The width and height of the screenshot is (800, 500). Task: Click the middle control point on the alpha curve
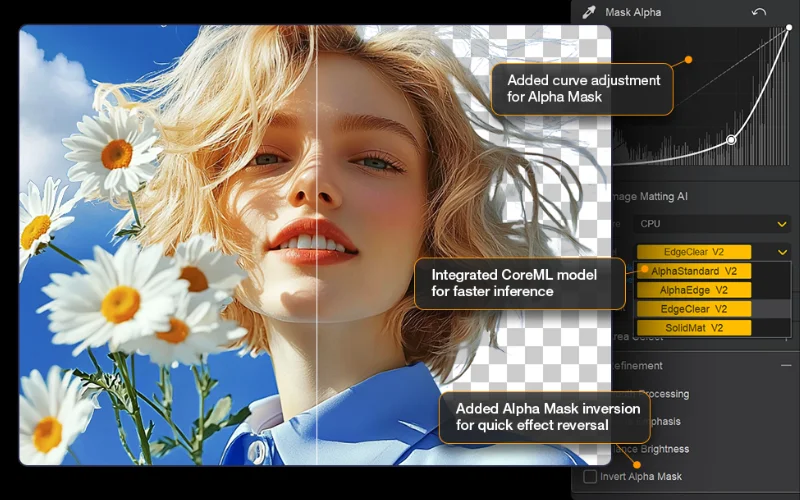731,140
